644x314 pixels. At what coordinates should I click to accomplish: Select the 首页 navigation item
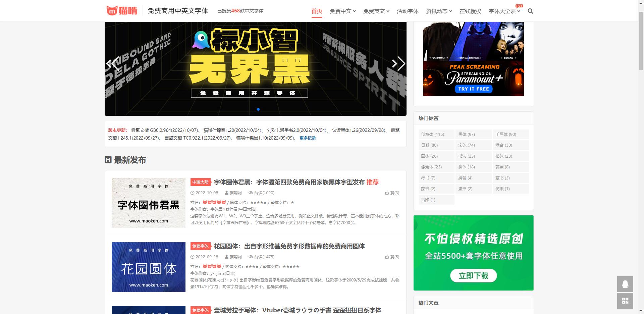click(x=316, y=11)
